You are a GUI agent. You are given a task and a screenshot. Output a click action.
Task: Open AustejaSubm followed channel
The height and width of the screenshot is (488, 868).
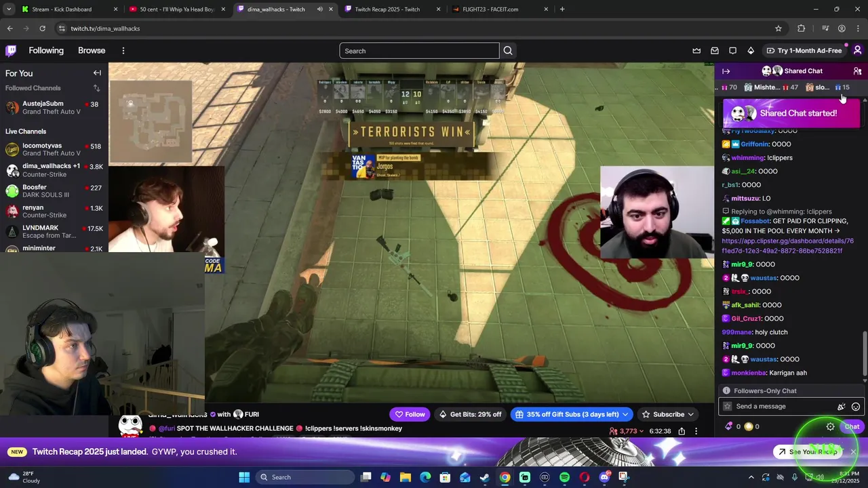click(53, 108)
